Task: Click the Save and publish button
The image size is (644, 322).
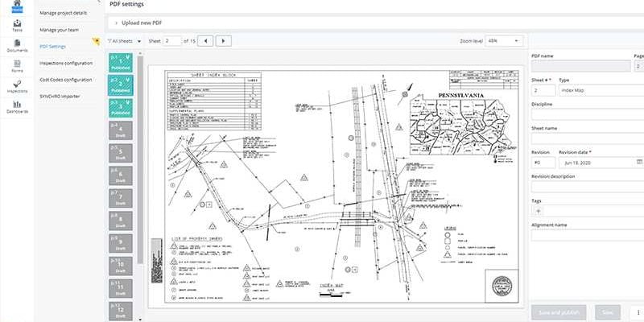Action: point(559,312)
